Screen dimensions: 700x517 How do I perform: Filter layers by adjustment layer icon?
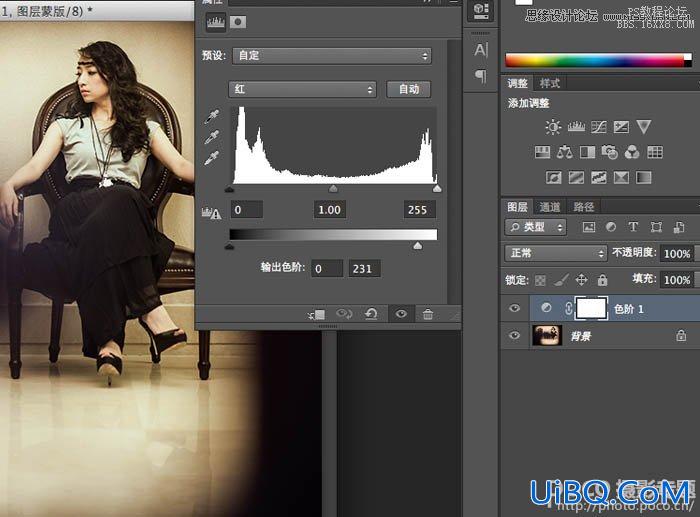(611, 227)
